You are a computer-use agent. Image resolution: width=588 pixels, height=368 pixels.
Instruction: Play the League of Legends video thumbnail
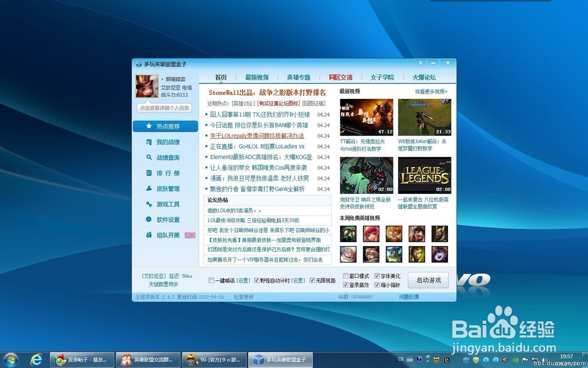(425, 174)
